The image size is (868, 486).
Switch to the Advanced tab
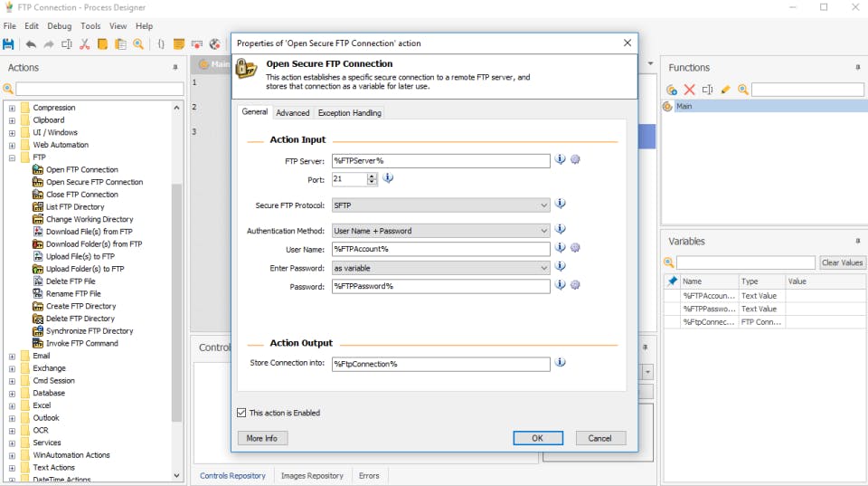[x=292, y=113]
